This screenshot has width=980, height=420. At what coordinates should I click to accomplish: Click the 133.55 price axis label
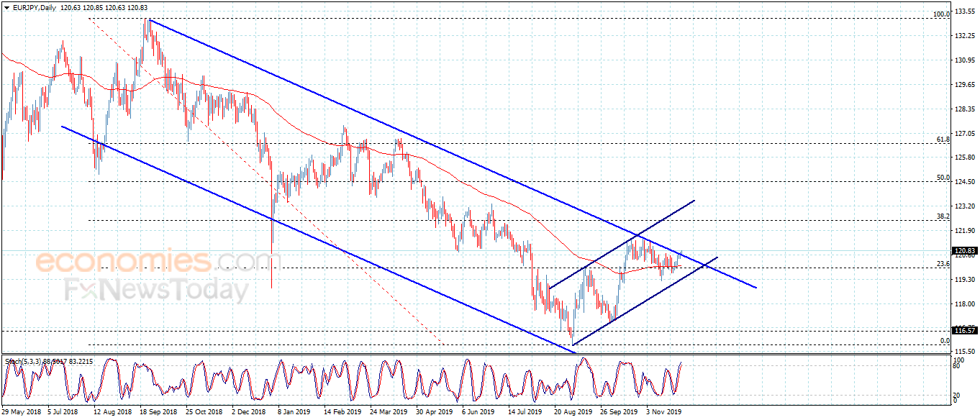point(965,12)
